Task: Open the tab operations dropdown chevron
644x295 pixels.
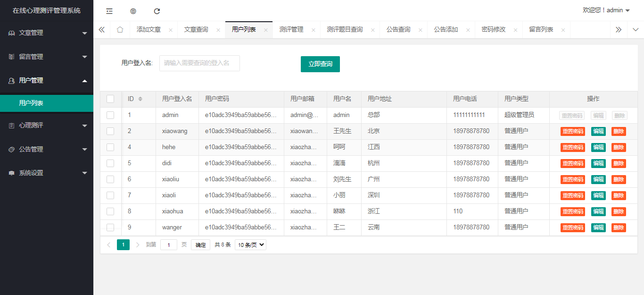Action: click(635, 30)
